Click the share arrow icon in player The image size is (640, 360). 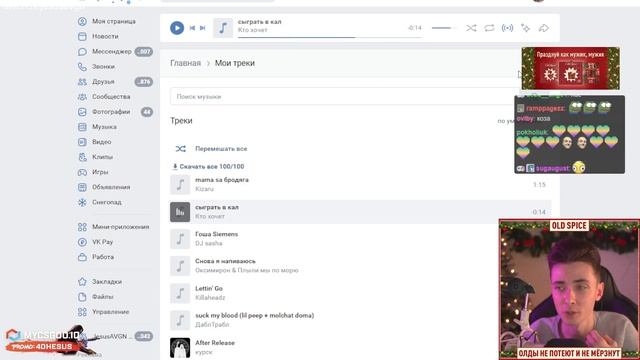(x=544, y=28)
